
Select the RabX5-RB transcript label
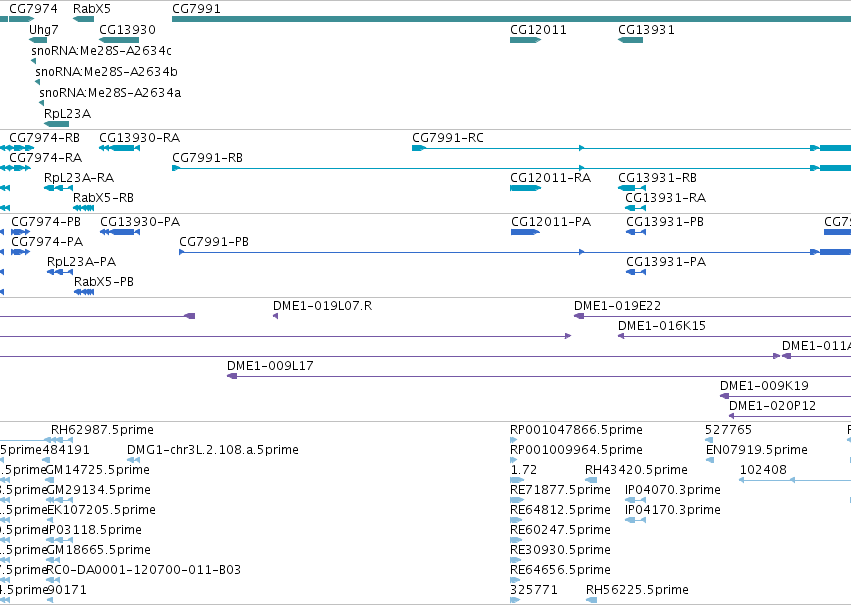[104, 198]
